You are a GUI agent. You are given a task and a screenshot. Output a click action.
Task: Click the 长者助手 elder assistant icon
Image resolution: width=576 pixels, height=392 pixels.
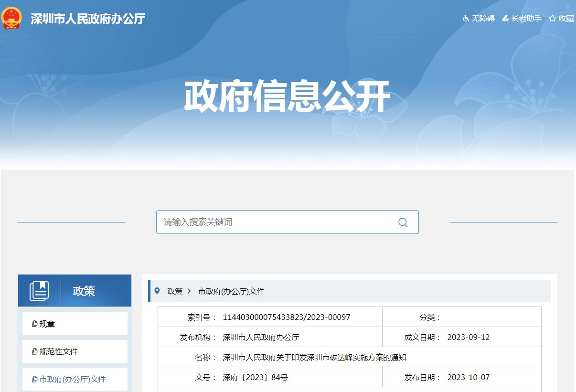(505, 19)
